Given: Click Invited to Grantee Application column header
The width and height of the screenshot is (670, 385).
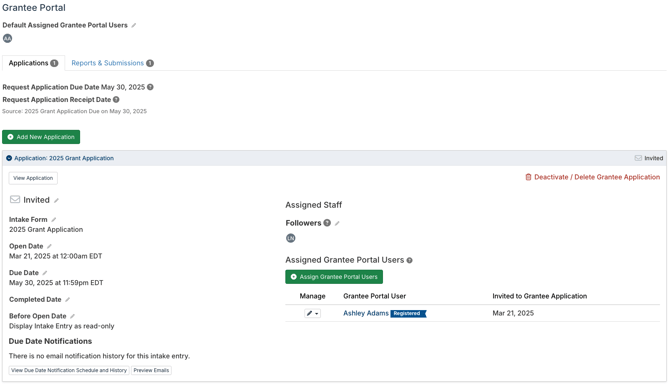Looking at the screenshot, I should coord(540,296).
